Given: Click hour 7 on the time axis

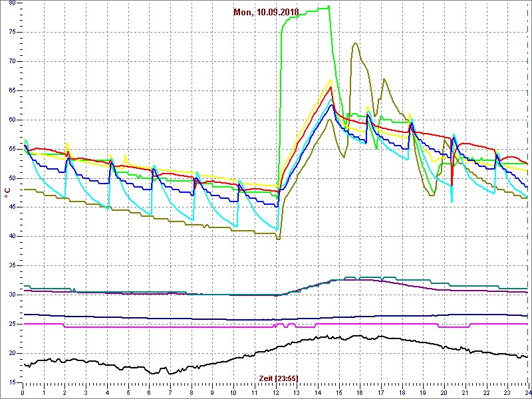Looking at the screenshot, I should click(x=170, y=392).
